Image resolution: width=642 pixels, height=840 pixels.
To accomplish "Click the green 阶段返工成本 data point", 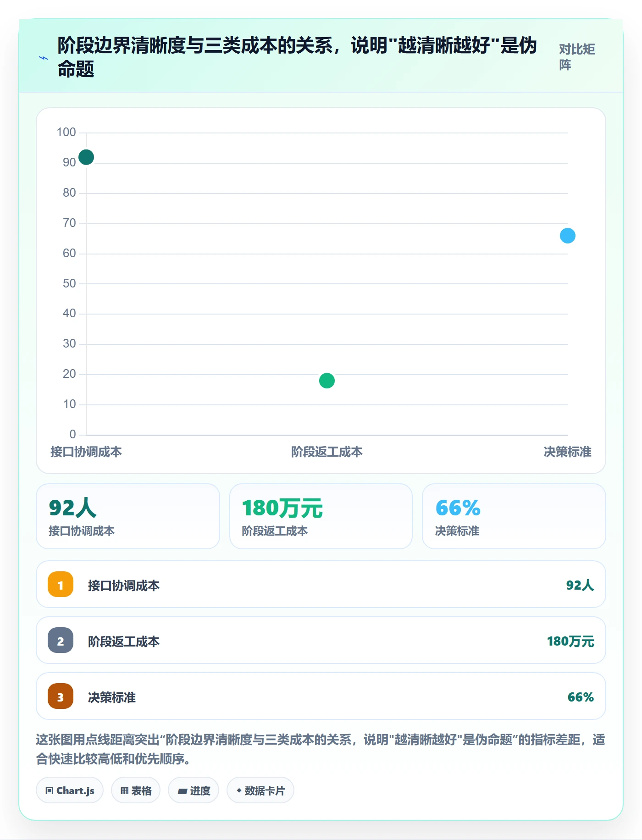I will pyautogui.click(x=327, y=381).
